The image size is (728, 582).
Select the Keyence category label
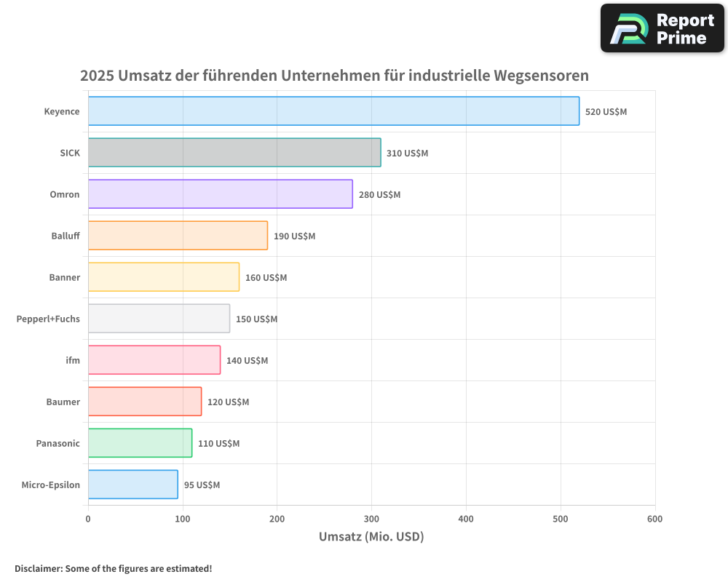(x=62, y=111)
